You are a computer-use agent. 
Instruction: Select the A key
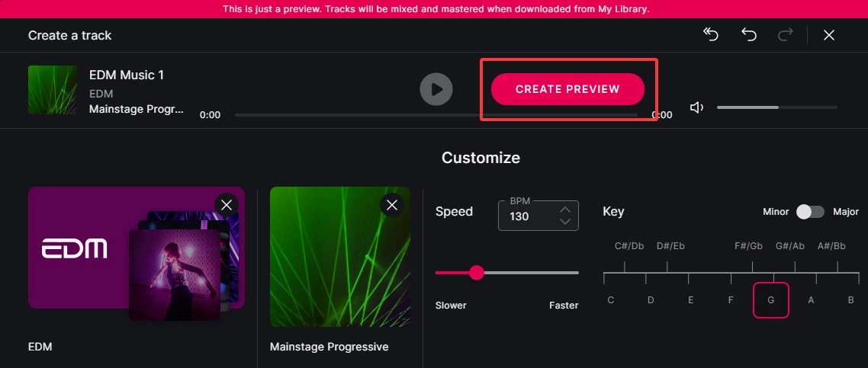click(x=811, y=300)
